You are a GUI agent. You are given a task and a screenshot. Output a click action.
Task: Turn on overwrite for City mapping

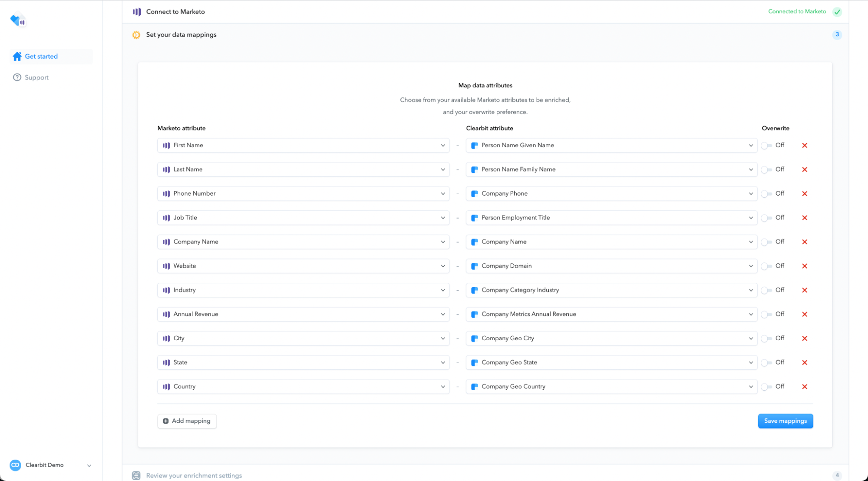tap(766, 338)
